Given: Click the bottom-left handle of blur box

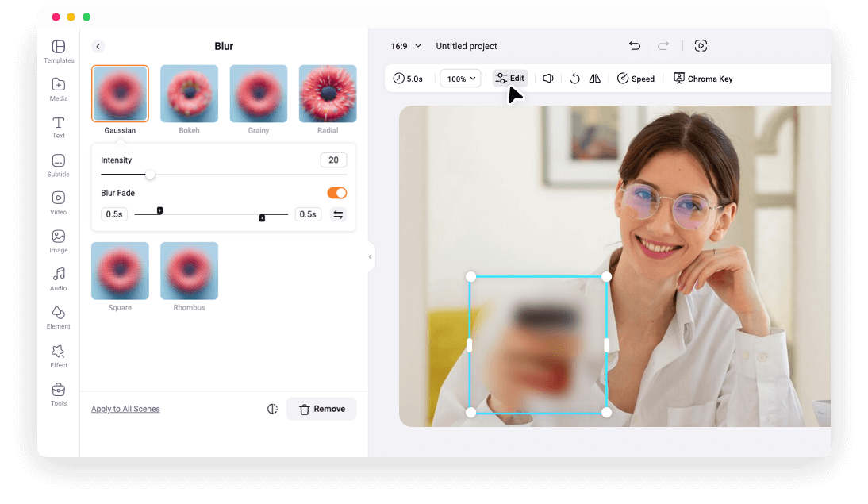Looking at the screenshot, I should pyautogui.click(x=470, y=413).
